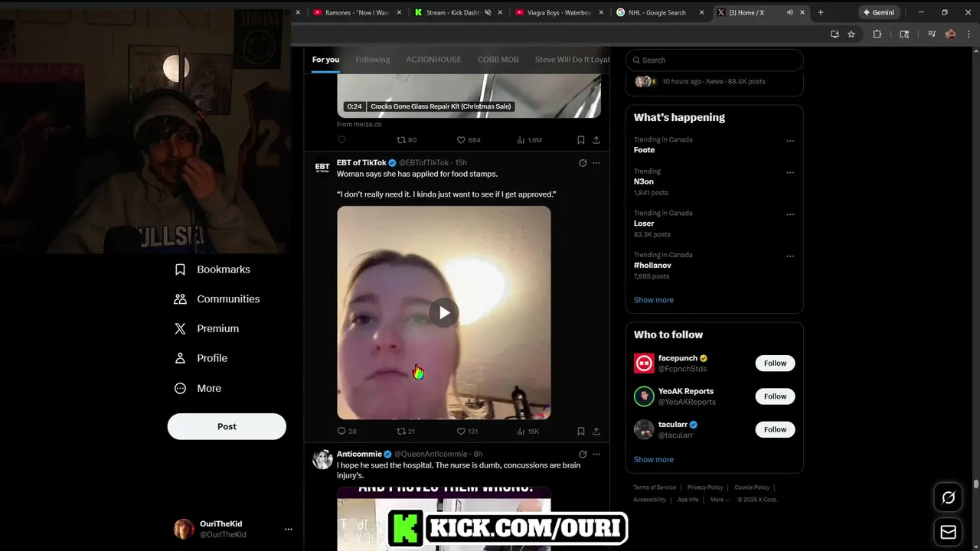The height and width of the screenshot is (551, 980).
Task: Show more under What's happening
Action: 654,300
